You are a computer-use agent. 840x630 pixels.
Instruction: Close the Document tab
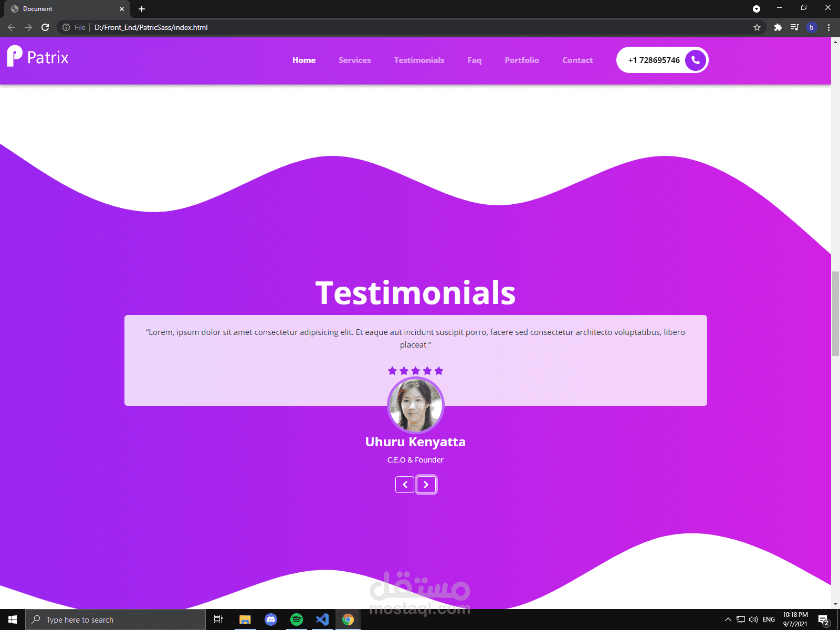coord(122,9)
